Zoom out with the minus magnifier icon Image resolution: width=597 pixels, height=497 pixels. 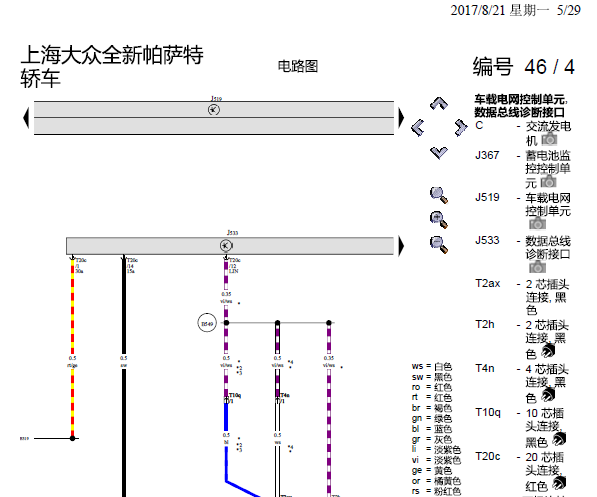coord(439,245)
